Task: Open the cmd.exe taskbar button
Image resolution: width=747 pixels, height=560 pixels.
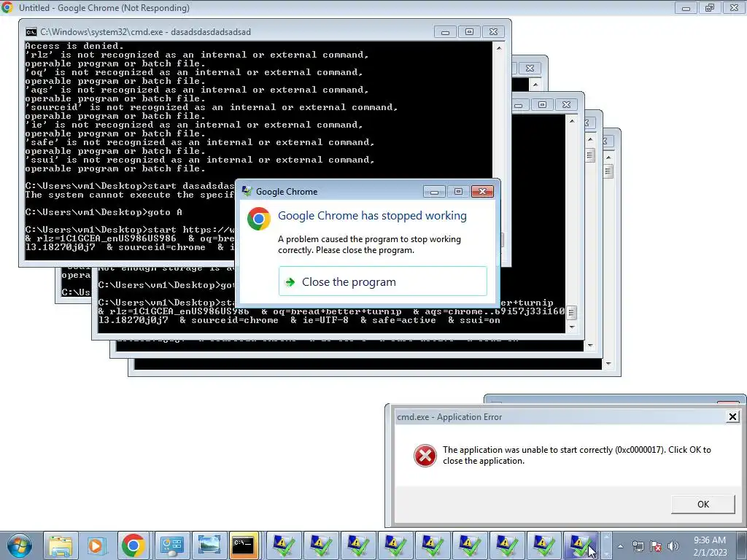Action: 244,545
